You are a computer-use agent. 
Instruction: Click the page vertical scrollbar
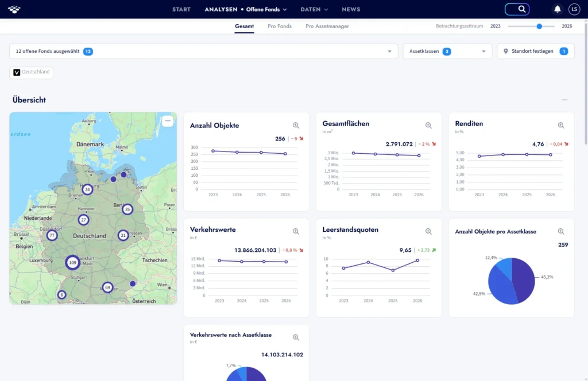(585, 83)
